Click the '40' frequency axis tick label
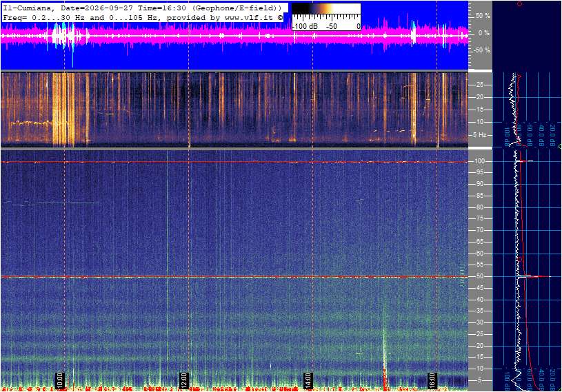The image size is (562, 392). point(479,300)
